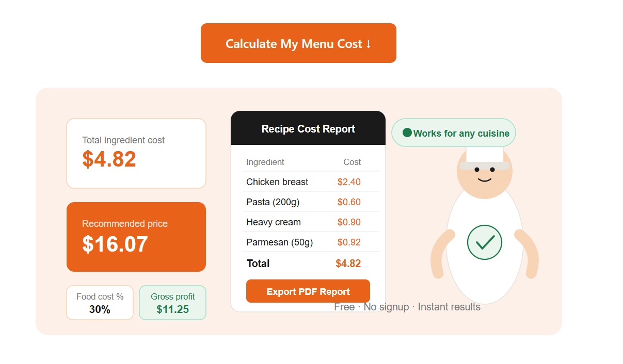The image size is (623, 364).
Task: Select the Pasta (200g) row
Action: pos(311,202)
